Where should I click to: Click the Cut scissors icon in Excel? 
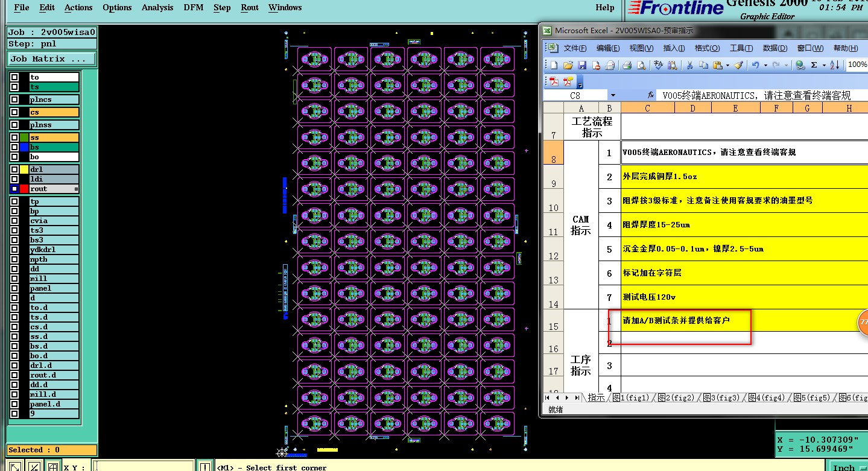point(689,65)
